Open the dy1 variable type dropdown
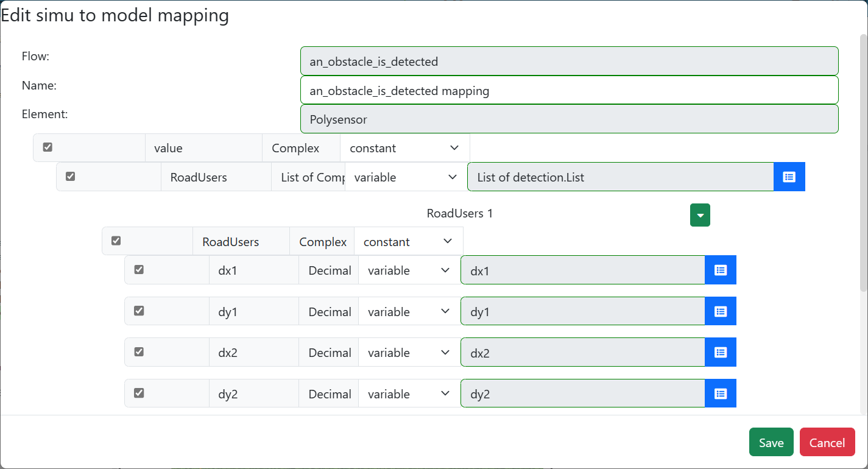The image size is (868, 469). [x=409, y=312]
